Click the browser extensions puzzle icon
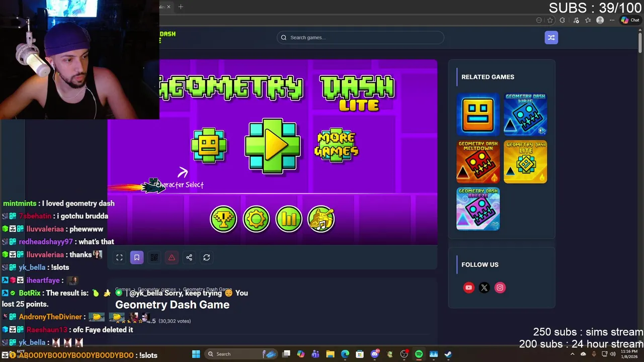Viewport: 644px width, 362px height. [562, 20]
